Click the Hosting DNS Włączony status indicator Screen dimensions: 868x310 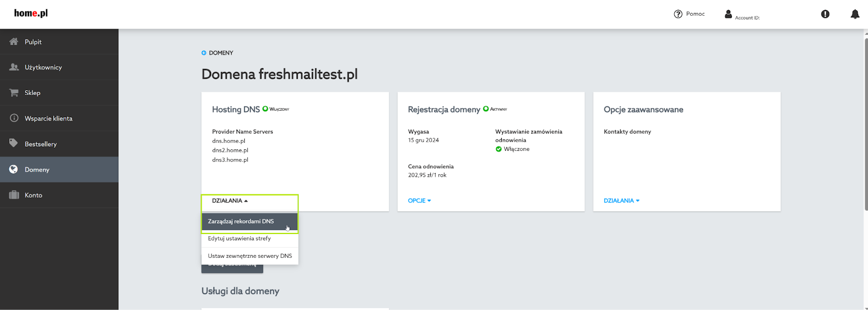tap(276, 109)
